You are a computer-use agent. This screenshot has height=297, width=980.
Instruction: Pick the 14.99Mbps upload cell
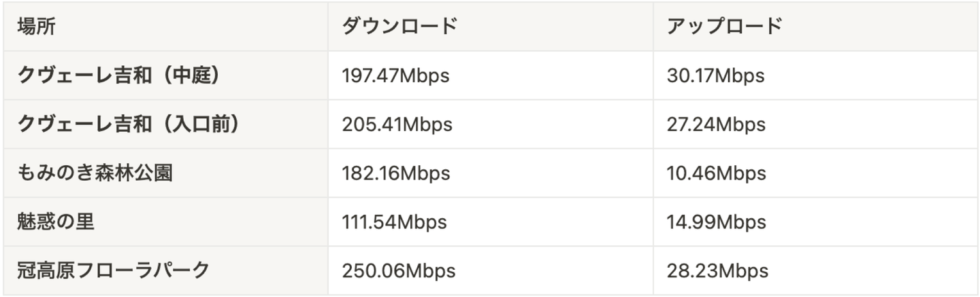[x=717, y=222]
